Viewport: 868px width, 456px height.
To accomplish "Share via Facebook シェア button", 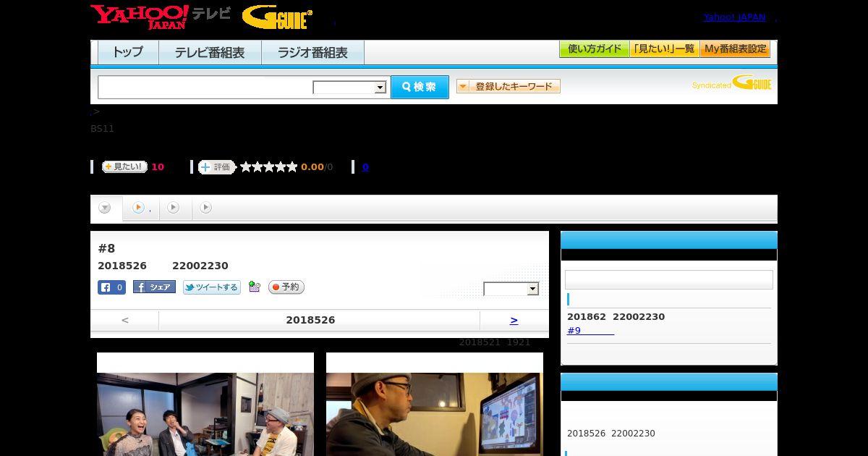I will pyautogui.click(x=154, y=287).
